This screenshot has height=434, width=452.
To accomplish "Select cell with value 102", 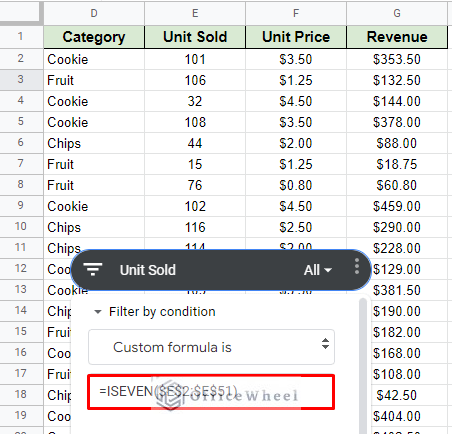I will click(195, 206).
